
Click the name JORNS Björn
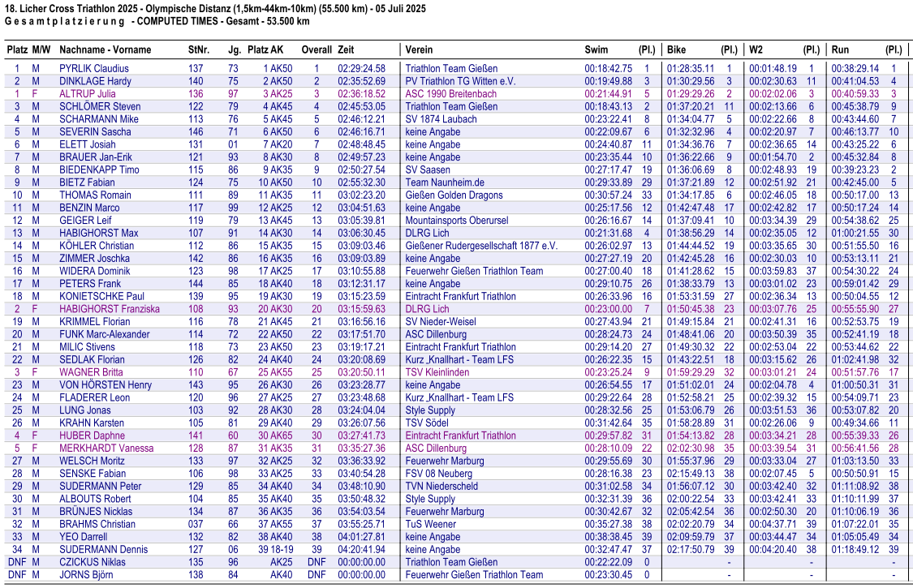(x=86, y=575)
